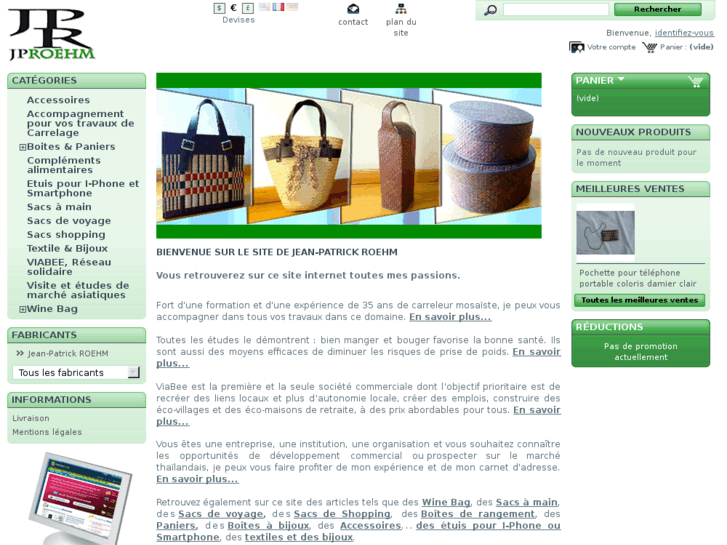This screenshot has width=727, height=545.
Task: Follow the inline Wine Bag link
Action: 446,502
